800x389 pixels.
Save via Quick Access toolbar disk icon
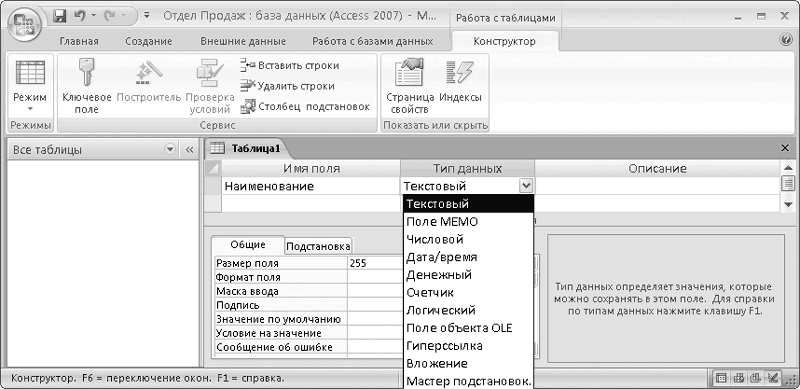point(60,15)
